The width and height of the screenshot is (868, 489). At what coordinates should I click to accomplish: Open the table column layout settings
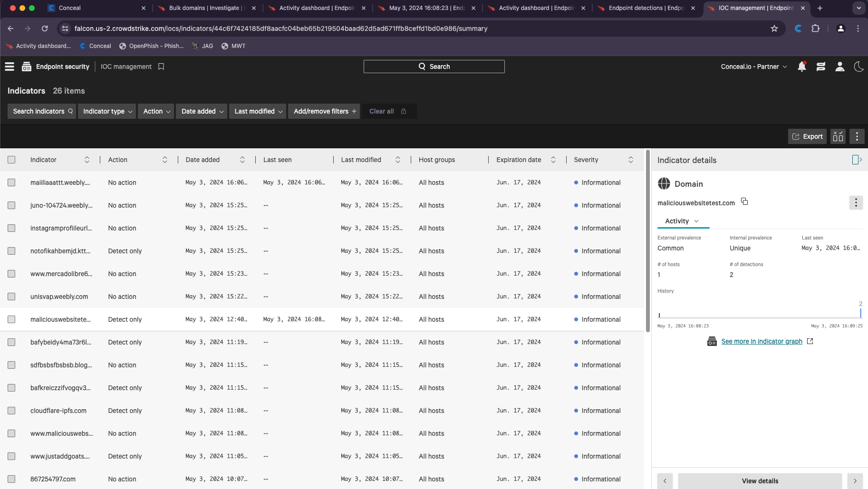point(838,136)
